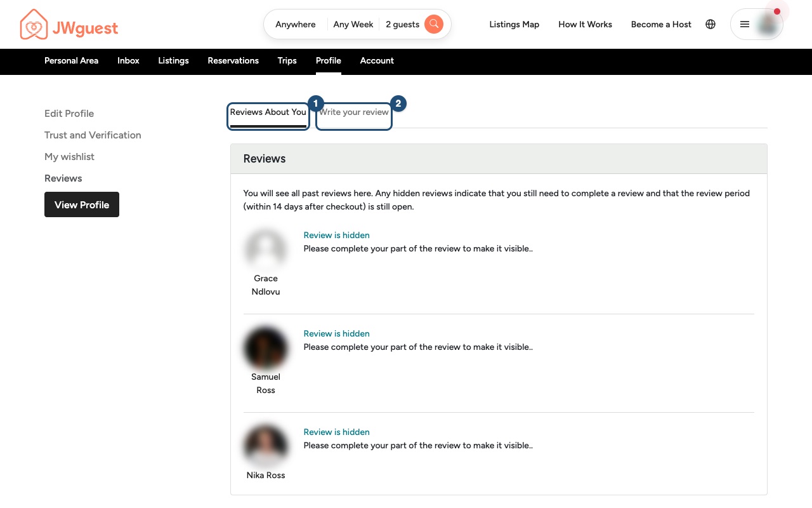
Task: Click the profile avatar in the header
Action: pyautogui.click(x=768, y=24)
